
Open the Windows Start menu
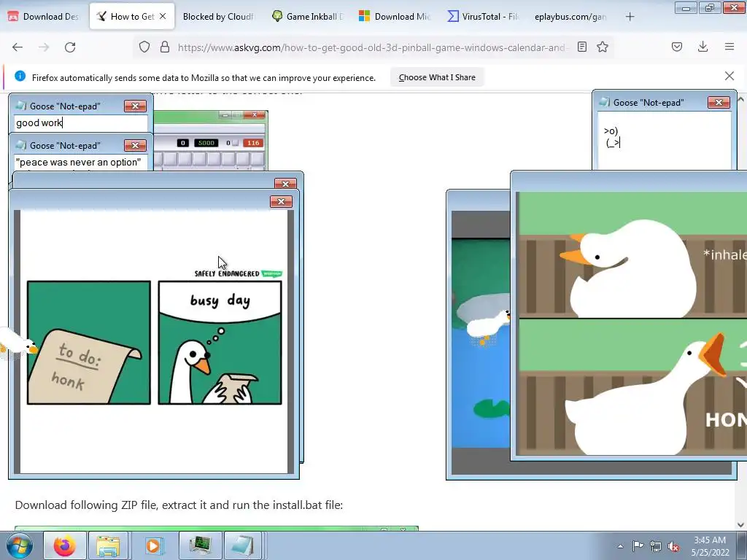pos(19,545)
